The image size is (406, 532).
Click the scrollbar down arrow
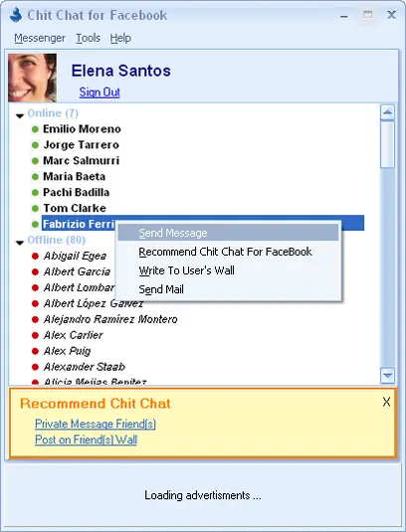point(387,376)
